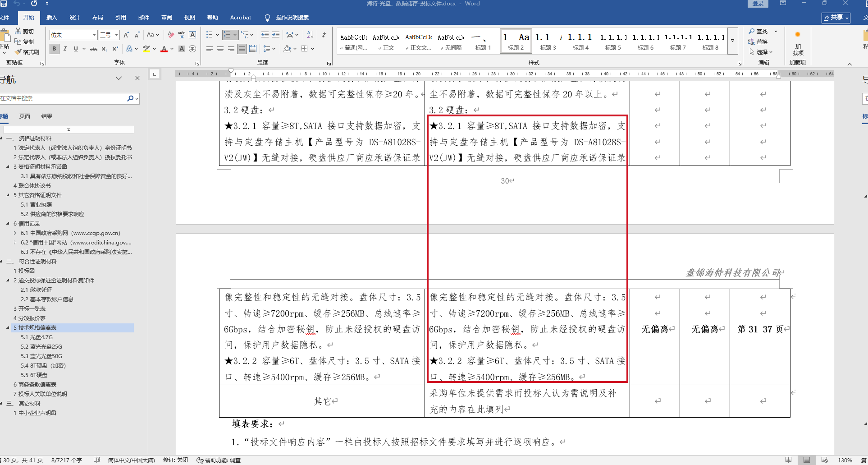
Task: Apply distributed alignment to the paragraph
Action: click(x=253, y=49)
